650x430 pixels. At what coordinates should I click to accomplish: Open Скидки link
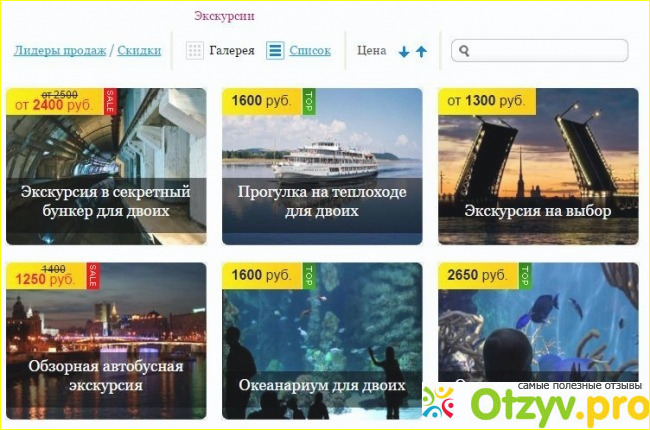[139, 51]
